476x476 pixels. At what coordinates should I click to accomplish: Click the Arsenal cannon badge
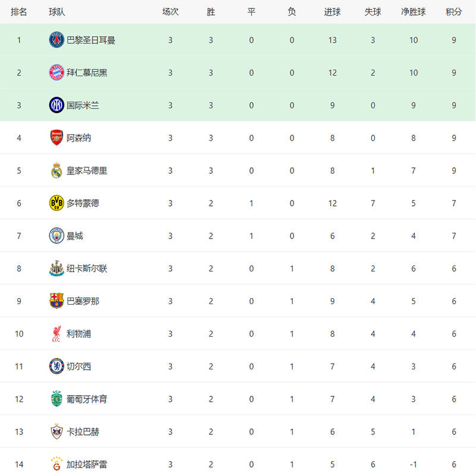(x=57, y=138)
